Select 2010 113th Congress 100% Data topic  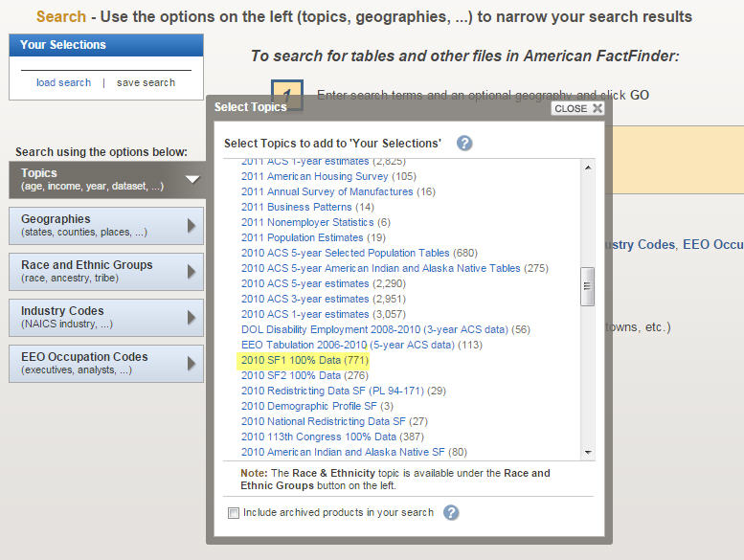coord(319,437)
